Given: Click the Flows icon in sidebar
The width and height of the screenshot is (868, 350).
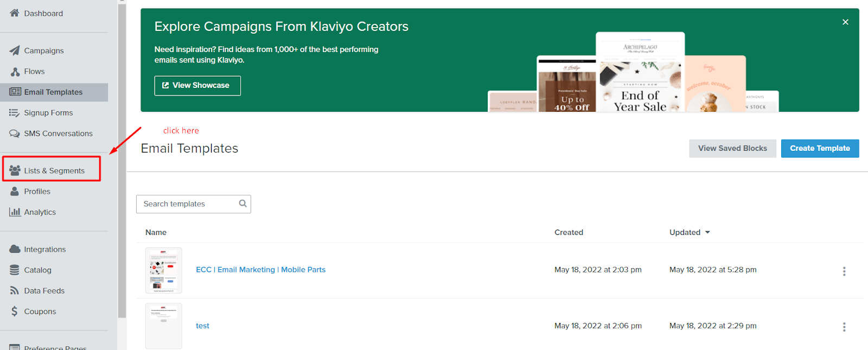Looking at the screenshot, I should pos(15,71).
